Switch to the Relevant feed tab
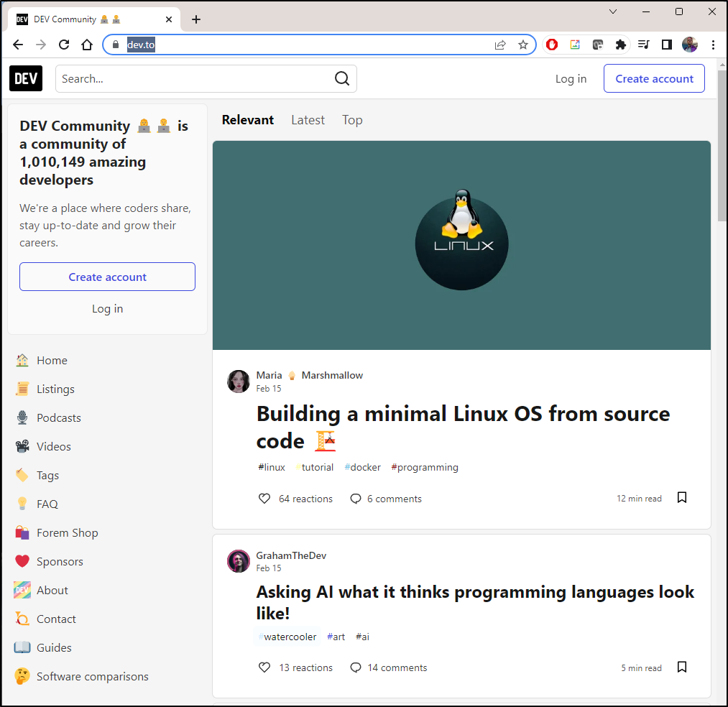 click(x=248, y=120)
